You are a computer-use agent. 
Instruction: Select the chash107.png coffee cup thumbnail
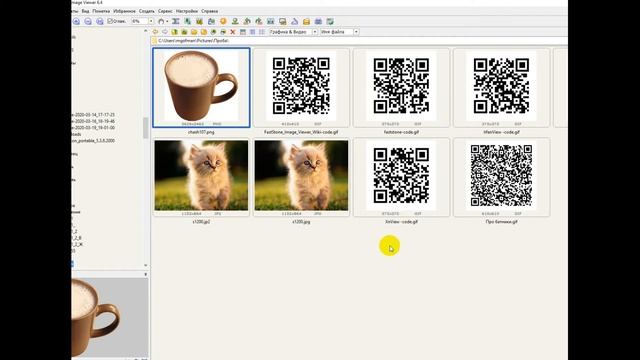pos(201,87)
